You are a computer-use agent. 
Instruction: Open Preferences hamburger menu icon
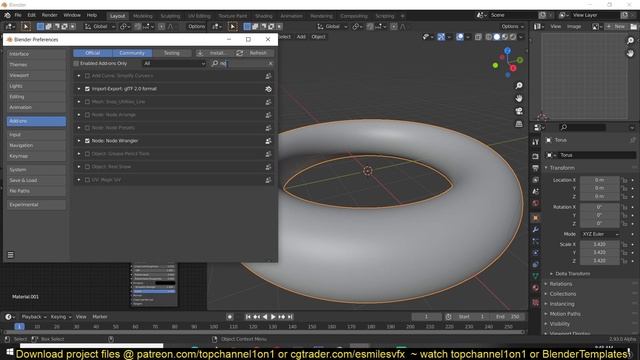[x=11, y=255]
